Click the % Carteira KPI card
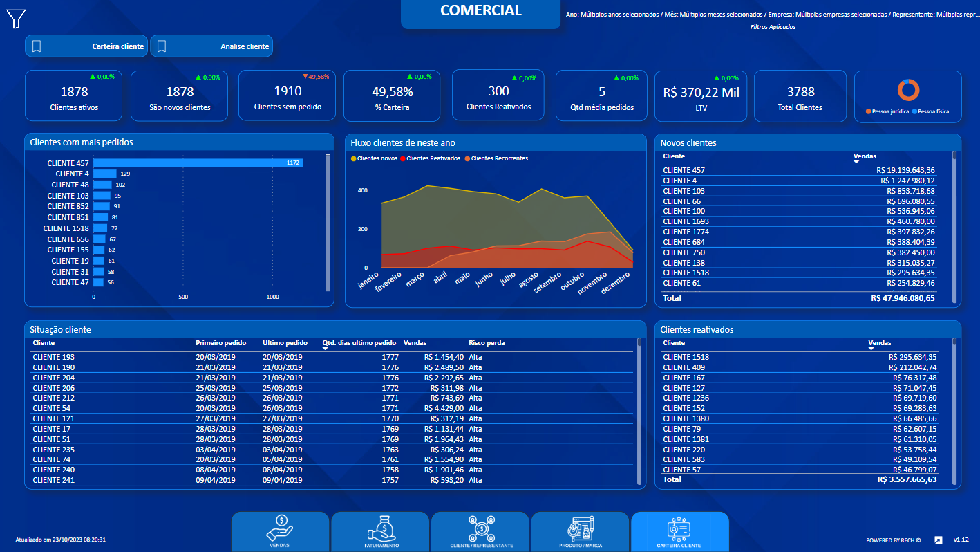The height and width of the screenshot is (552, 980). coord(392,95)
